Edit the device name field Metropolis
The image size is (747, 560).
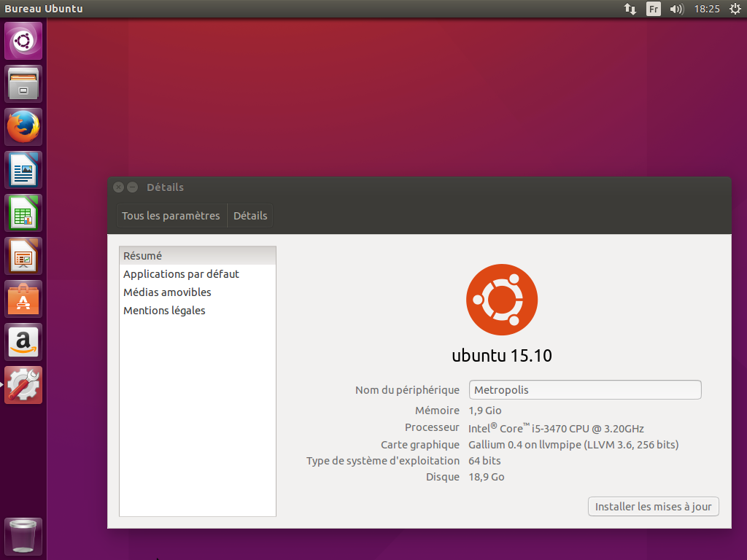[585, 390]
